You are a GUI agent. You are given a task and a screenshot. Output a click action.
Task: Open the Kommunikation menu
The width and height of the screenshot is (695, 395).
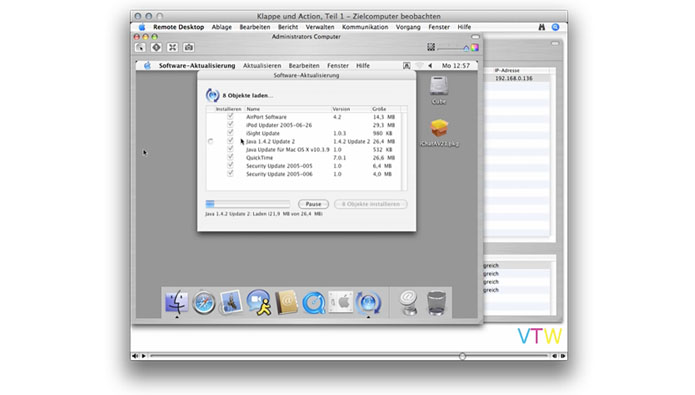point(365,27)
